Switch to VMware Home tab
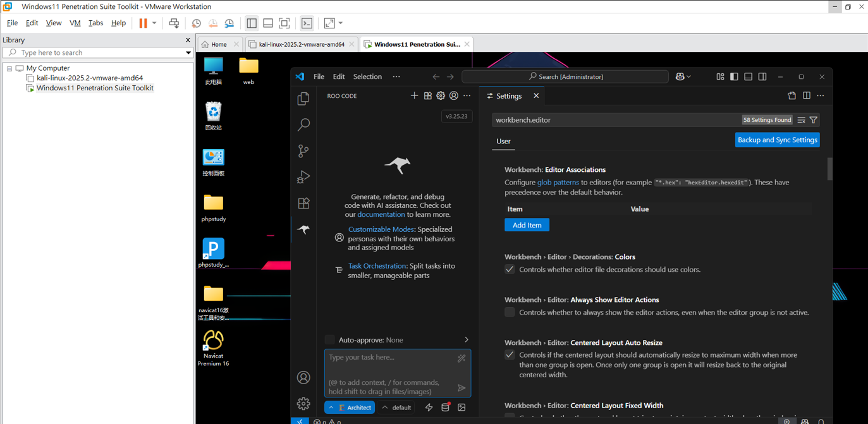This screenshot has height=424, width=868. tap(219, 44)
